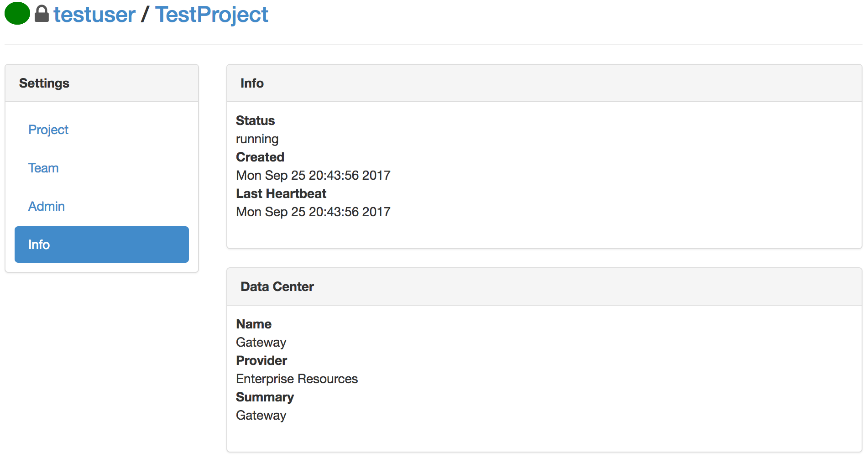Click the green status circle icon

pyautogui.click(x=17, y=13)
